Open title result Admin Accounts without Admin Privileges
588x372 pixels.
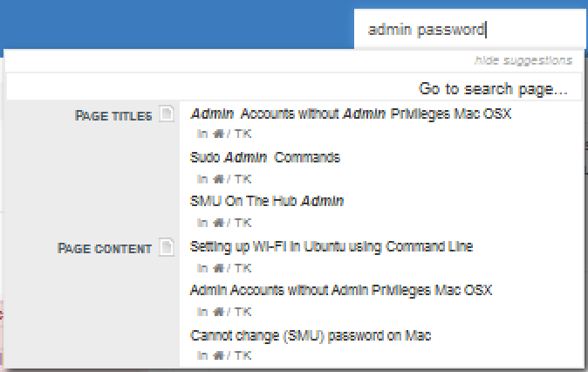[x=351, y=114]
